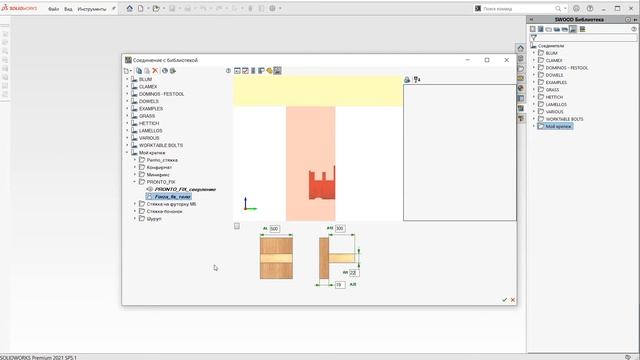Click the blue panel layout icon above preview
The width and height of the screenshot is (640, 360).
(x=261, y=71)
